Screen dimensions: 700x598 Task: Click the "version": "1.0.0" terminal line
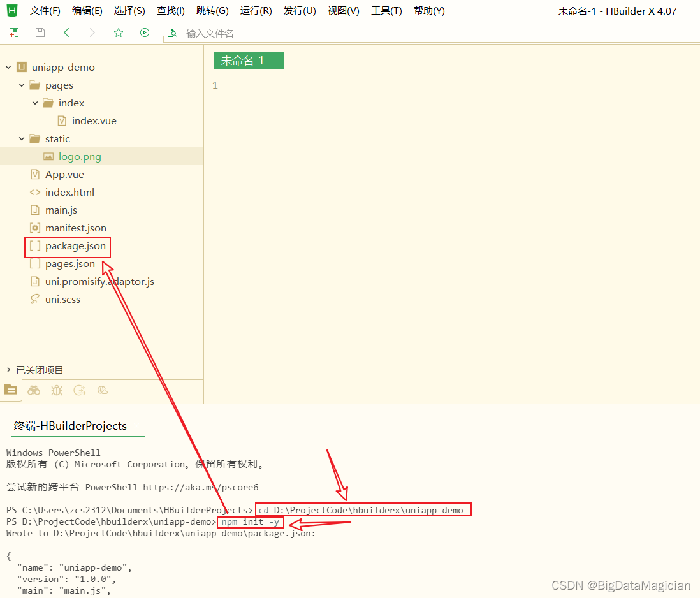[x=66, y=580]
